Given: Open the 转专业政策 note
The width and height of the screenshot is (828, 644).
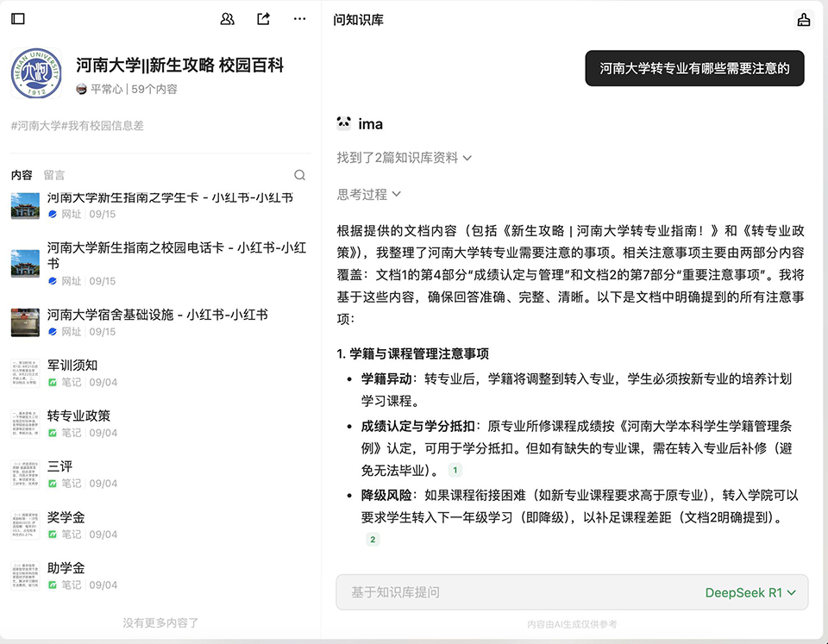Looking at the screenshot, I should coord(78,416).
